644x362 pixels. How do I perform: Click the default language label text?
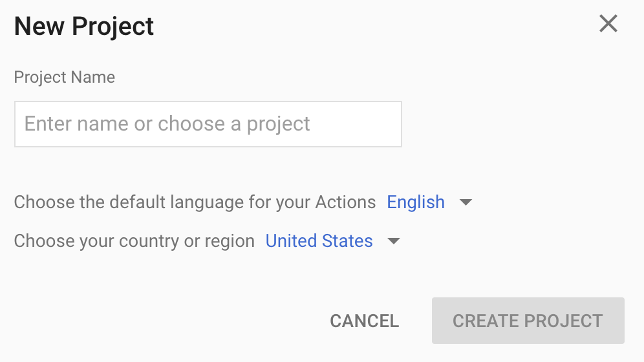click(195, 202)
